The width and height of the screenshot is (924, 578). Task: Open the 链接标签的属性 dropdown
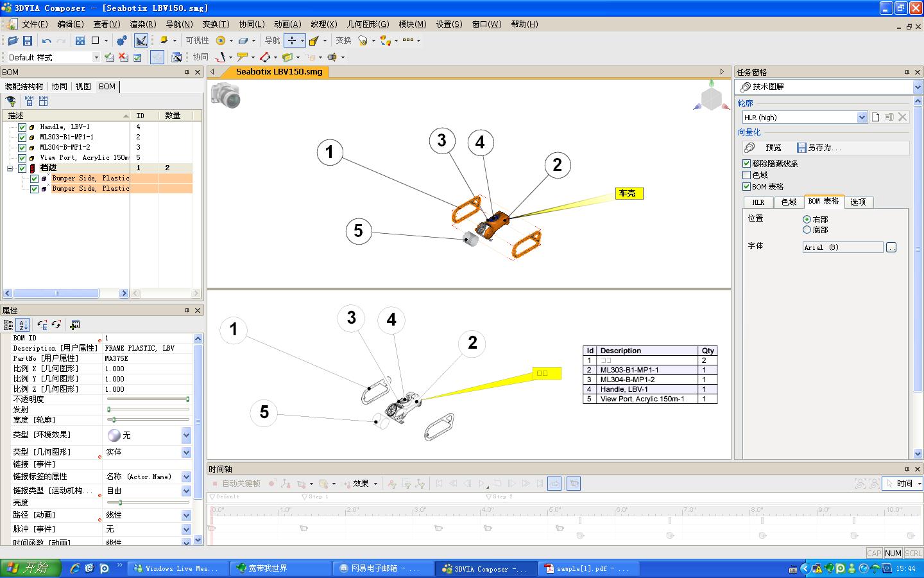(x=186, y=477)
